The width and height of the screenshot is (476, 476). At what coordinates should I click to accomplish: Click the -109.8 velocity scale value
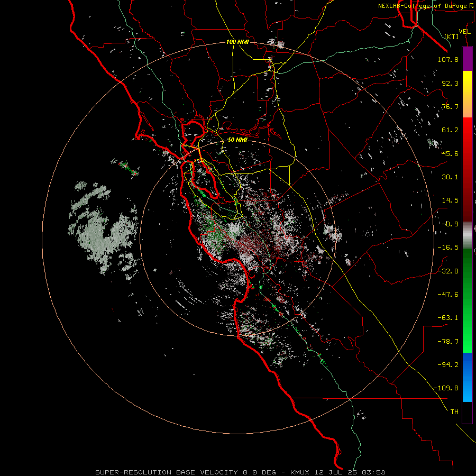pyautogui.click(x=446, y=388)
